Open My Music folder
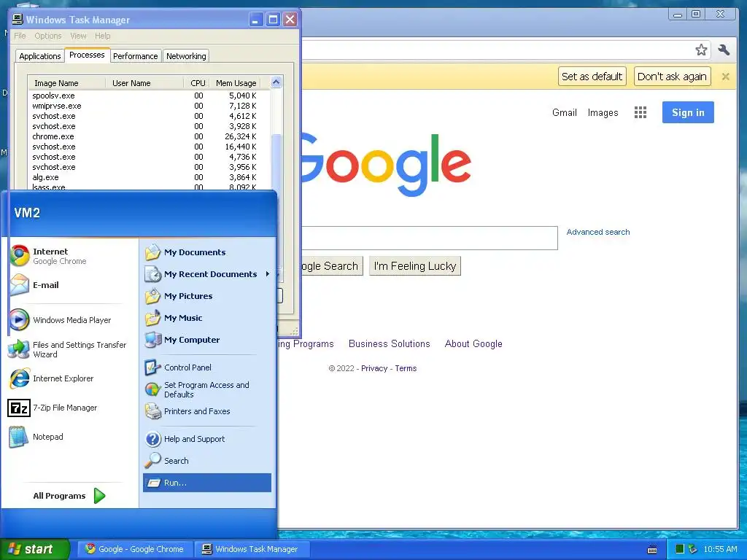747x560 pixels. [x=183, y=318]
